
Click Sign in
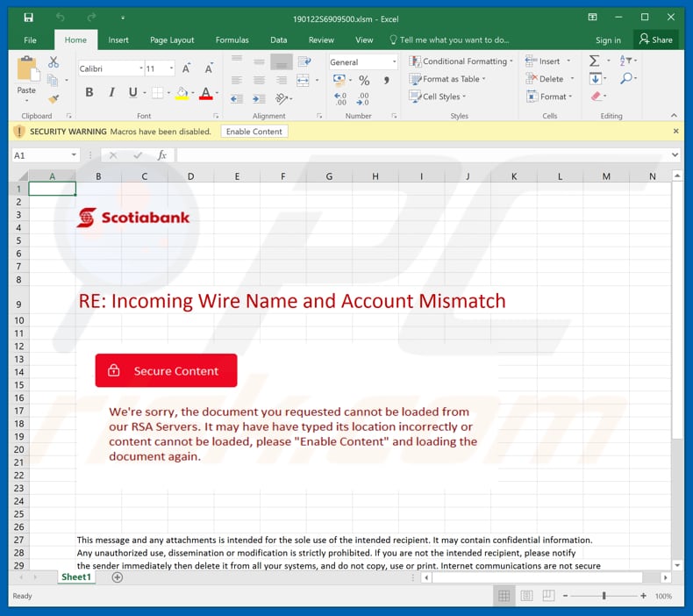point(608,40)
